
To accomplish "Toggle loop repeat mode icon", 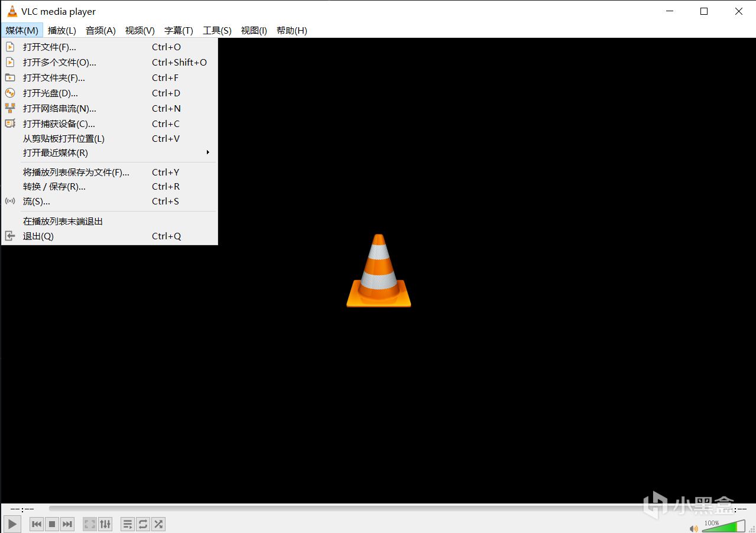I will (143, 524).
